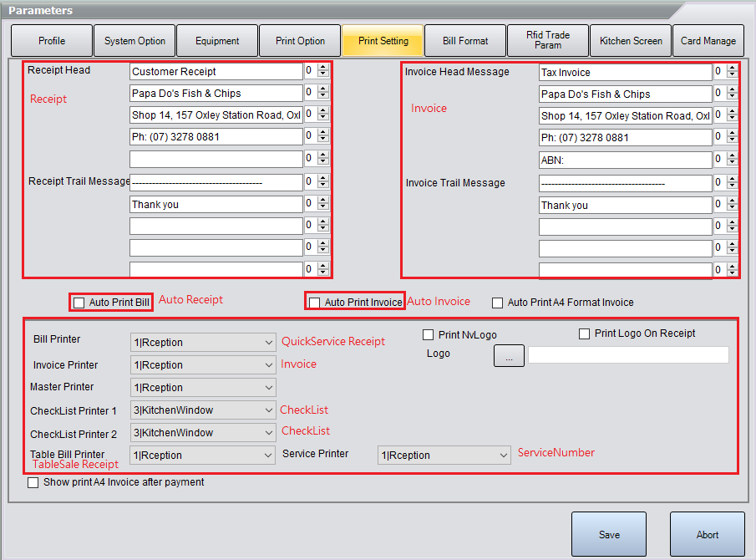Increase spinner next to receipt Thank you
Screen dimensions: 756x560
tap(323, 200)
